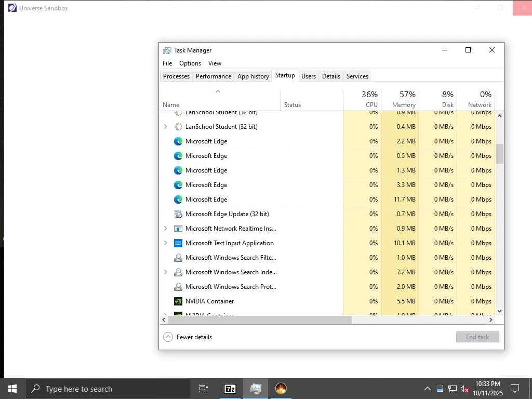
Task: Select the NVIDIA Container process name
Action: pyautogui.click(x=210, y=301)
